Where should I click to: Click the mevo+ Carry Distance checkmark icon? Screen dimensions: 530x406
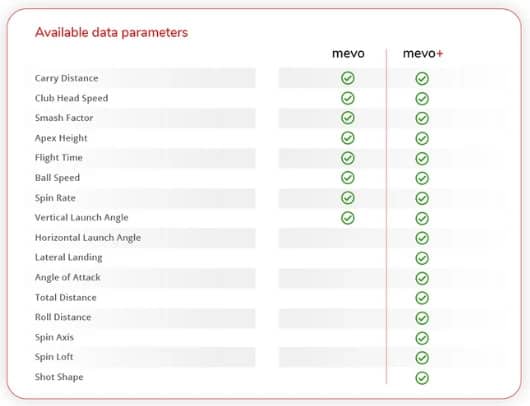[422, 78]
